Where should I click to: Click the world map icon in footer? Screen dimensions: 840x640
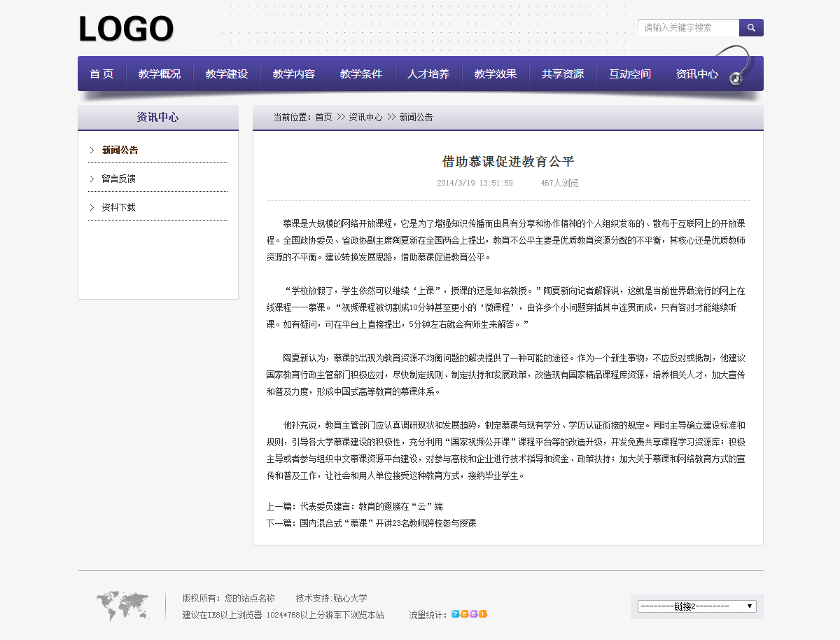point(122,606)
